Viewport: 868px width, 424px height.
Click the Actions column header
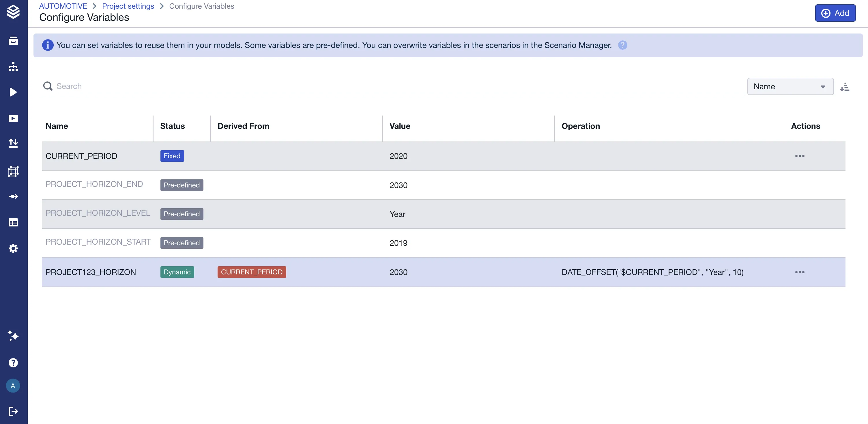click(805, 126)
